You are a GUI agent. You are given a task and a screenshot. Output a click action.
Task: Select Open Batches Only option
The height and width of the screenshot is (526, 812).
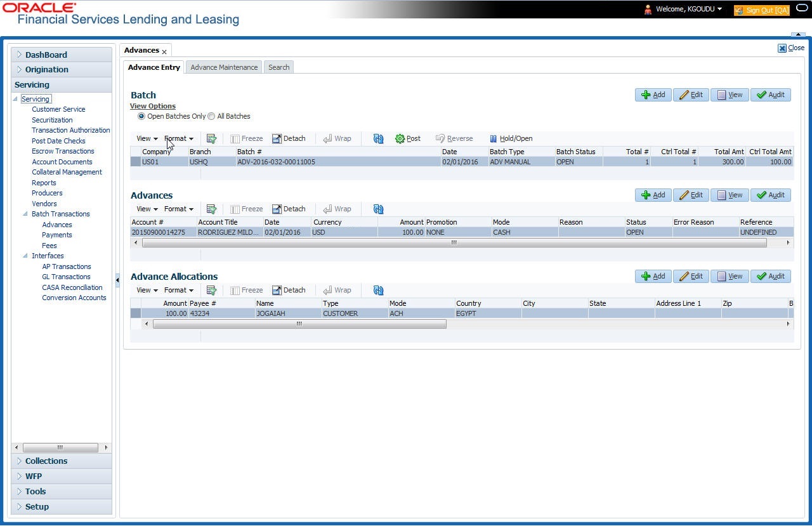pyautogui.click(x=141, y=116)
